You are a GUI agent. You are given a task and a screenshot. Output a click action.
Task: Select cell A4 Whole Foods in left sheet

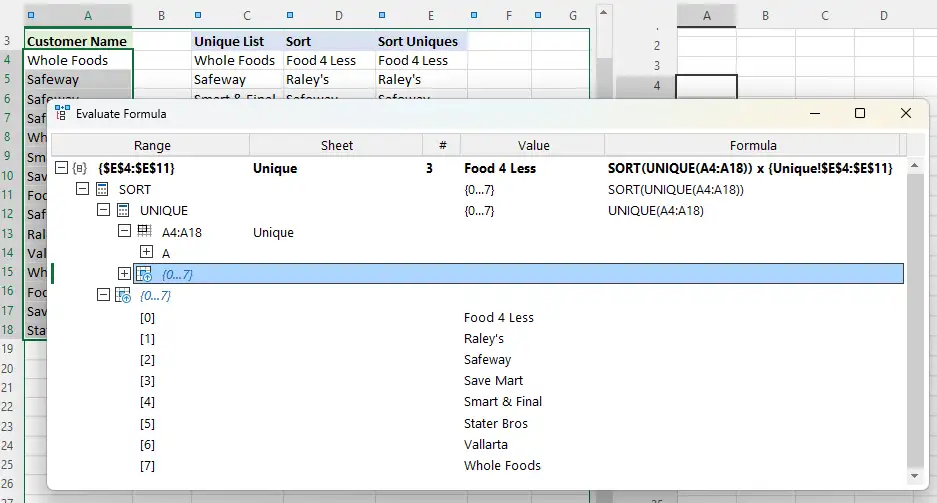[x=78, y=60]
